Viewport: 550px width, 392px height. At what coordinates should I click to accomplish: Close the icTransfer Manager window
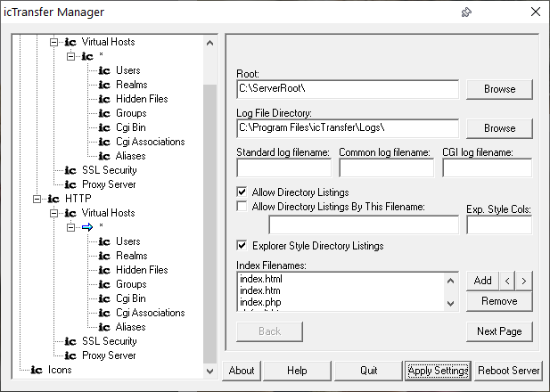pos(535,12)
